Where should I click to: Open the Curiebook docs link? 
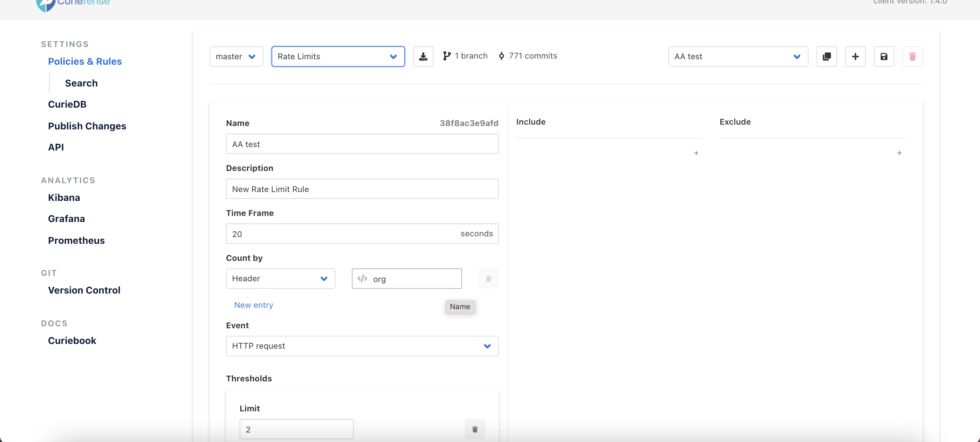coord(72,340)
